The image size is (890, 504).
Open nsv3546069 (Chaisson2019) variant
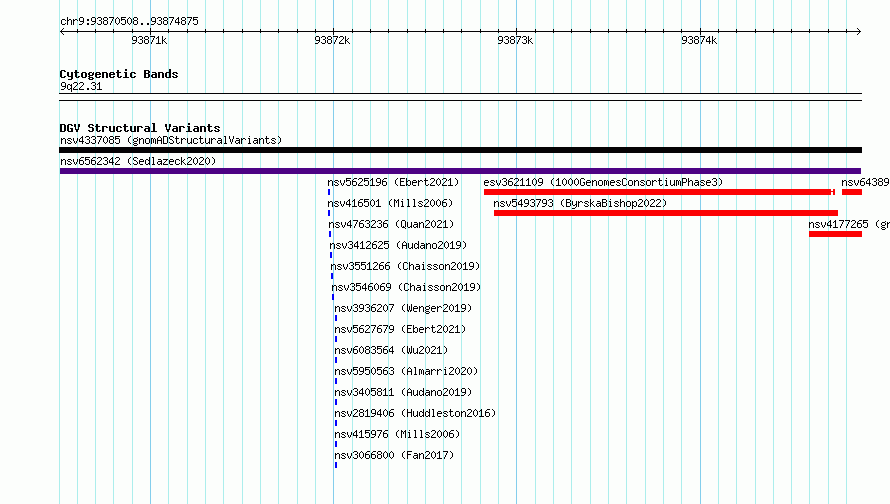click(x=406, y=287)
